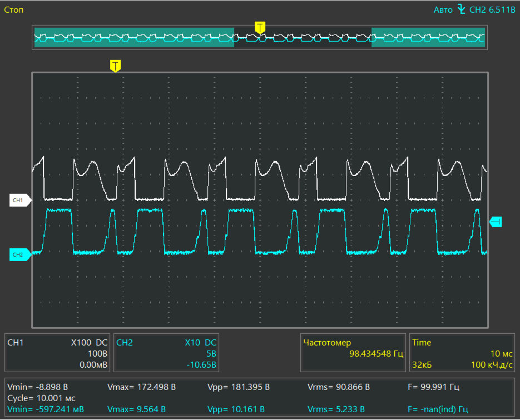Click the CH2 Vpp= 10.161 В measurement
Viewport: 520px width, 420px height.
pyautogui.click(x=236, y=409)
